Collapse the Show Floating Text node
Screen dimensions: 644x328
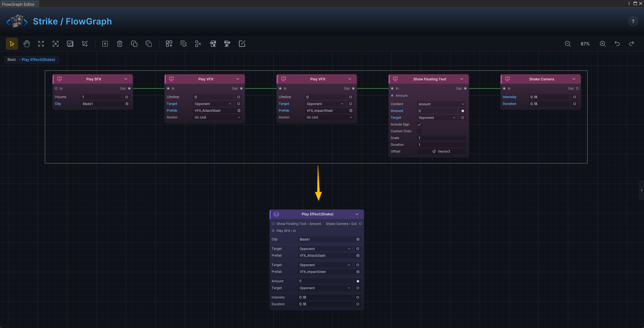click(x=462, y=79)
